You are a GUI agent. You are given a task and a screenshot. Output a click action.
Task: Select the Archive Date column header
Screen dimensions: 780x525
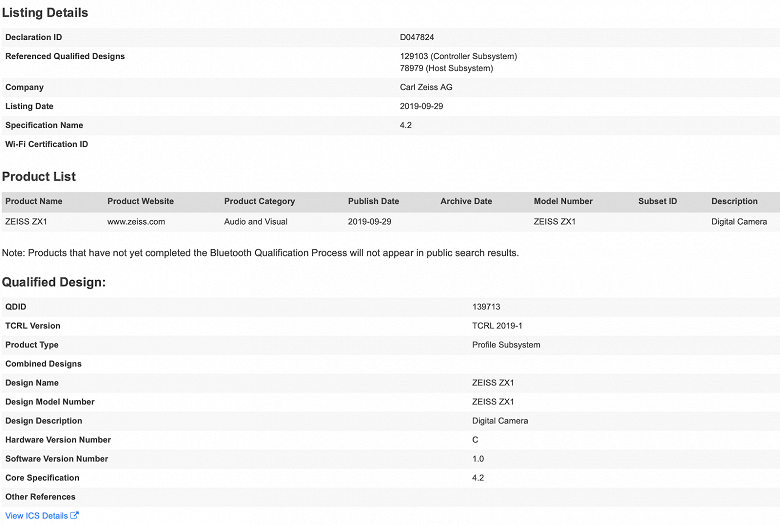[x=466, y=201]
